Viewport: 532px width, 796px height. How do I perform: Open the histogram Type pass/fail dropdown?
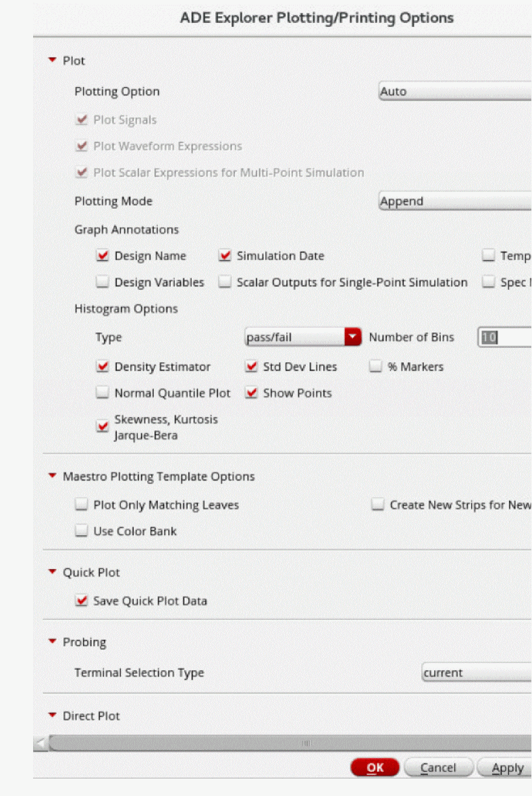coord(303,337)
